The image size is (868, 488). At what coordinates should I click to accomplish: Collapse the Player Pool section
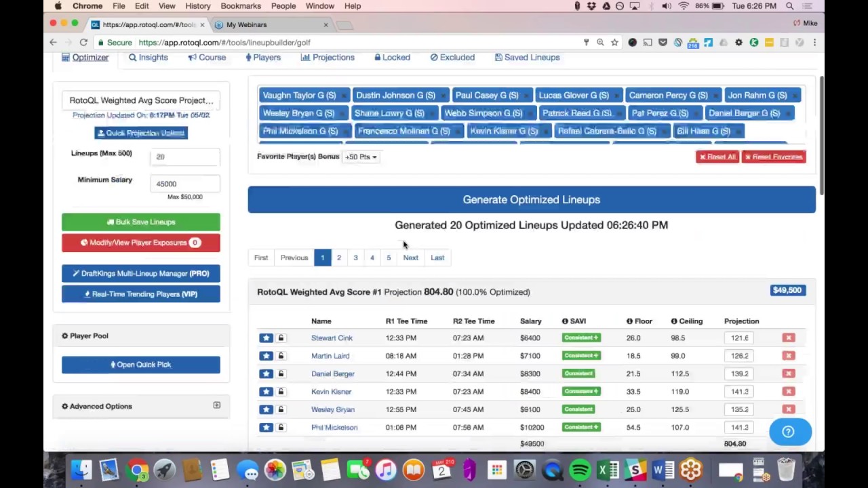(x=85, y=335)
